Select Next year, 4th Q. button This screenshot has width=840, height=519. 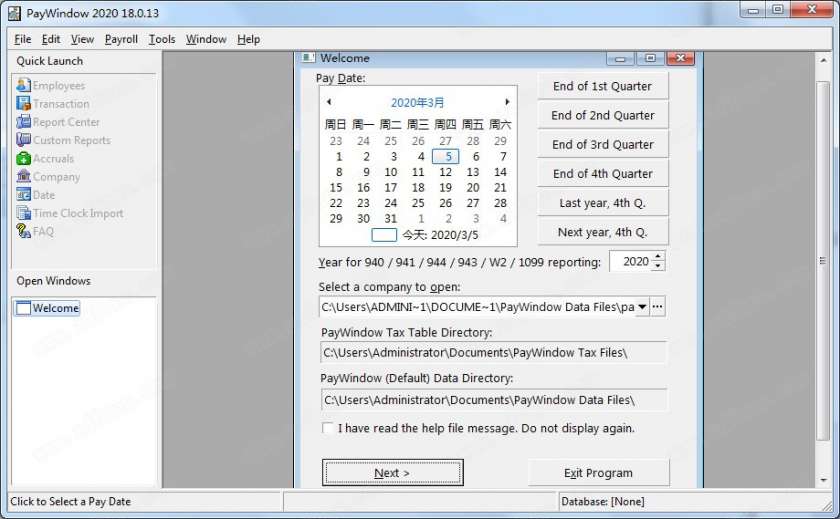click(x=603, y=232)
